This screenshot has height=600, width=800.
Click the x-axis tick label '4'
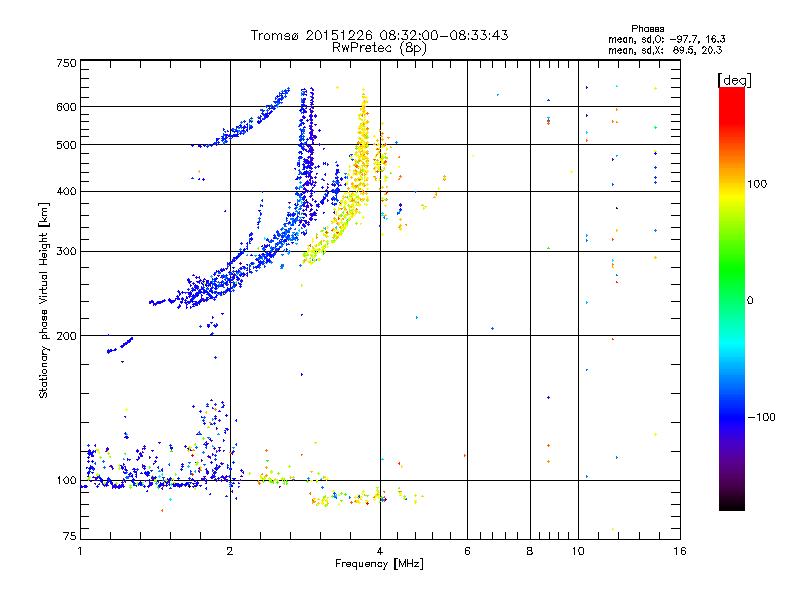[380, 551]
